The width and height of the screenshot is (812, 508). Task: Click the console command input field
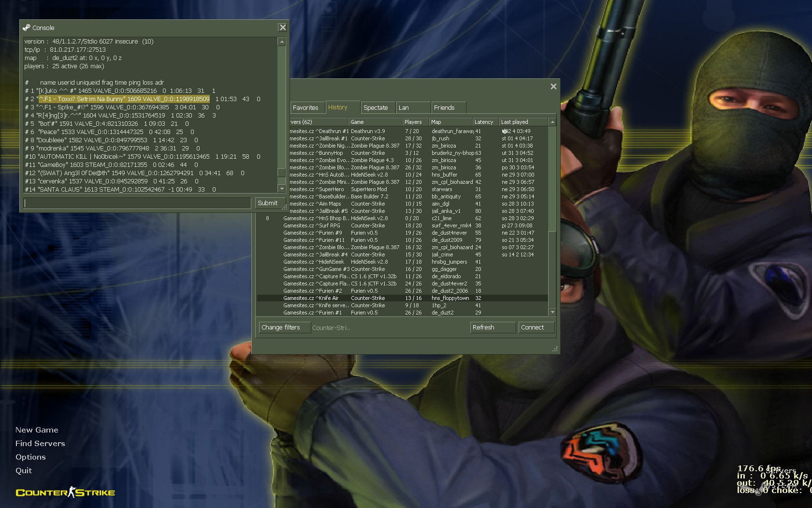pos(137,203)
